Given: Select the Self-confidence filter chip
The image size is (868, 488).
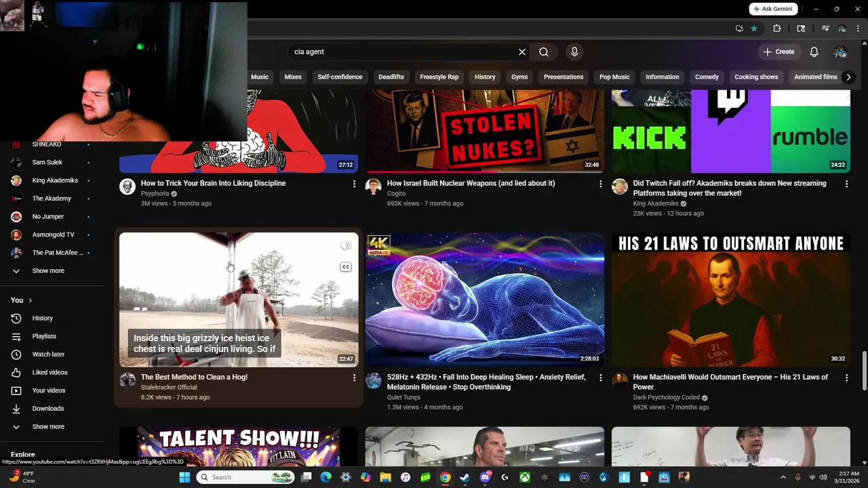Looking at the screenshot, I should tap(340, 77).
